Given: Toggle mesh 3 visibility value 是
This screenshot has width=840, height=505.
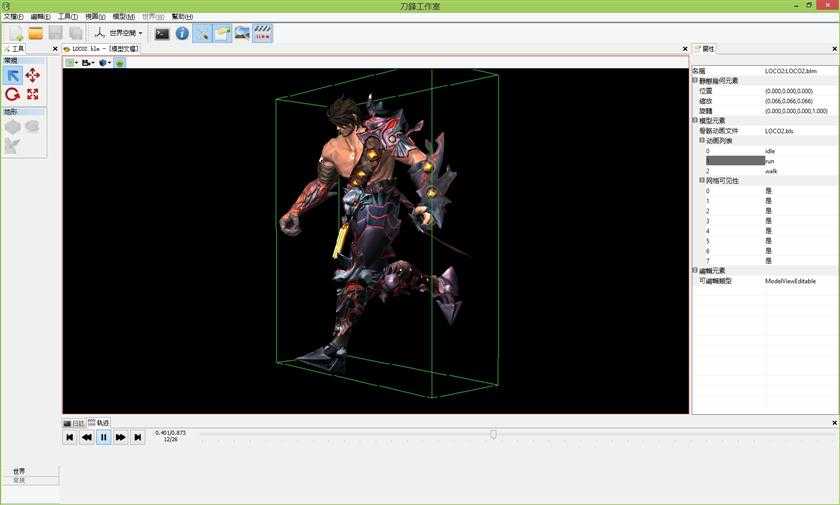Looking at the screenshot, I should [768, 221].
